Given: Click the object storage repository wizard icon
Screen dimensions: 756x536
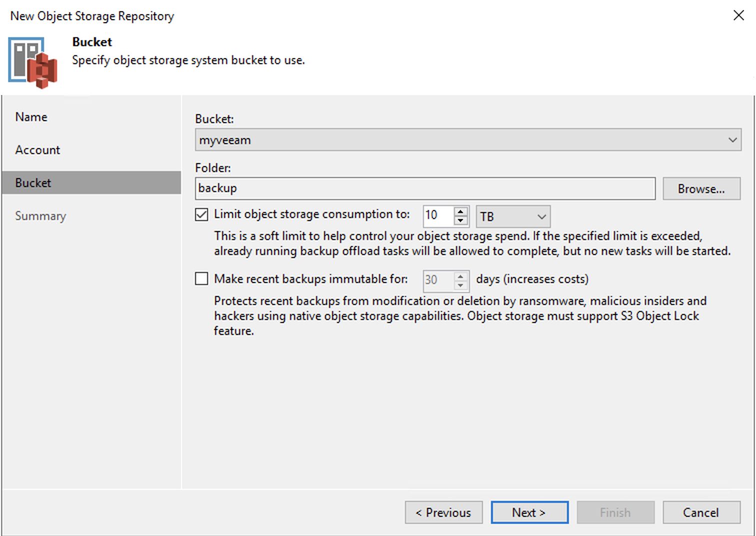Looking at the screenshot, I should click(x=33, y=62).
